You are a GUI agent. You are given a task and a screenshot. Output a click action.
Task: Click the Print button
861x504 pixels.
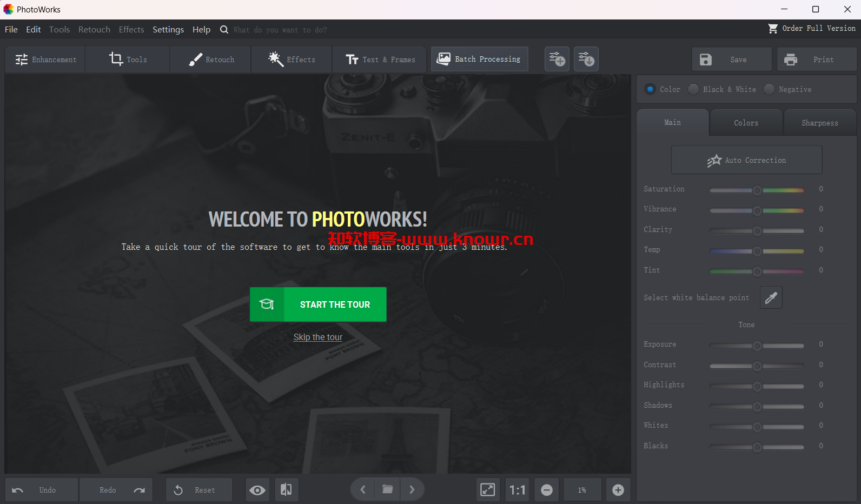[x=817, y=59]
